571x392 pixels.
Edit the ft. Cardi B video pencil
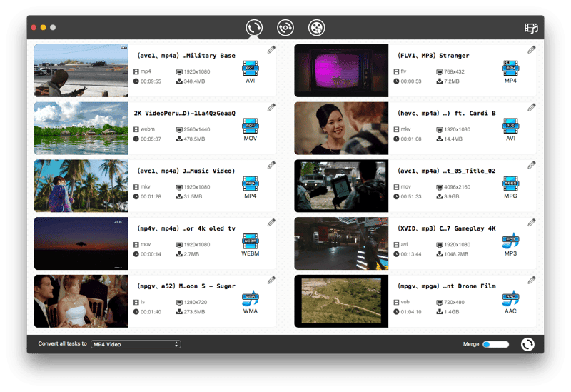532,107
